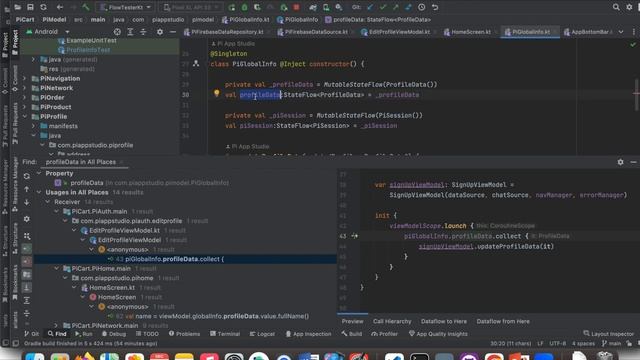Screen dimensions: 640x360
Task: Click select opened file target icon
Action: [117, 31]
